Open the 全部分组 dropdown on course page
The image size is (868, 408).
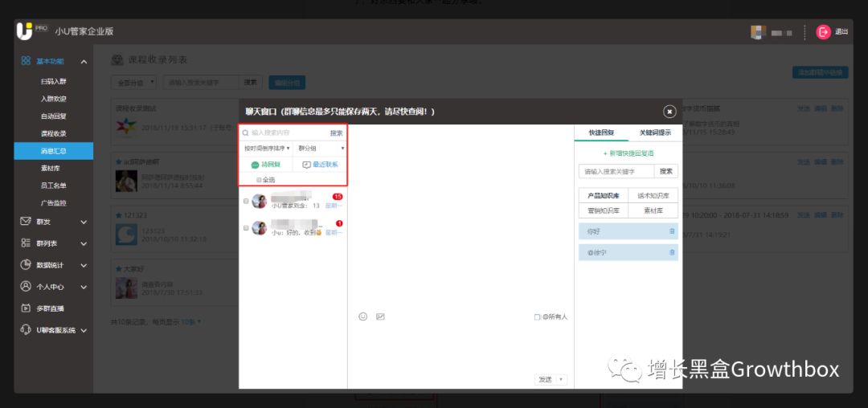(133, 83)
